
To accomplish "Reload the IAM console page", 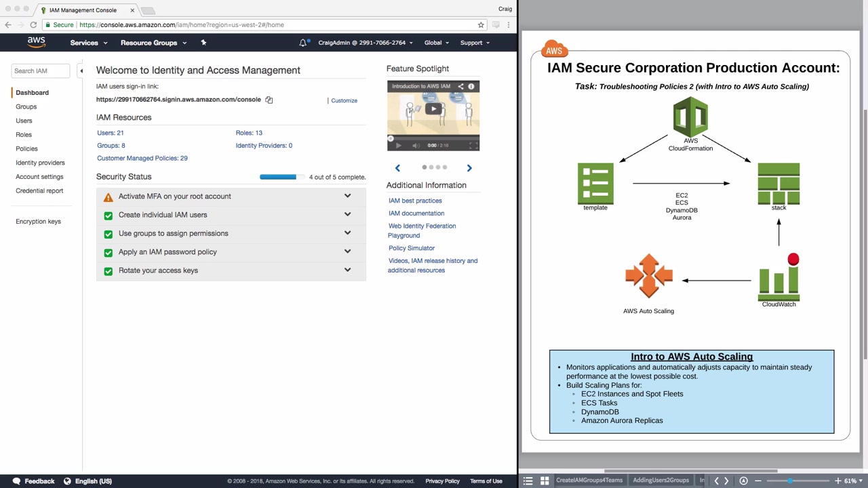I will point(33,25).
